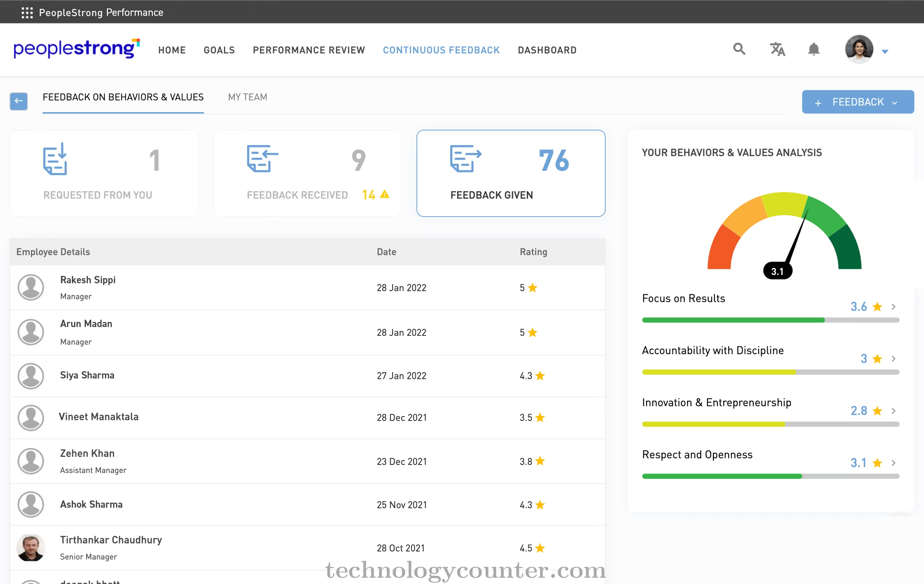Click Zehen Khan's 3.8 rating star
The height and width of the screenshot is (584, 924).
(540, 460)
